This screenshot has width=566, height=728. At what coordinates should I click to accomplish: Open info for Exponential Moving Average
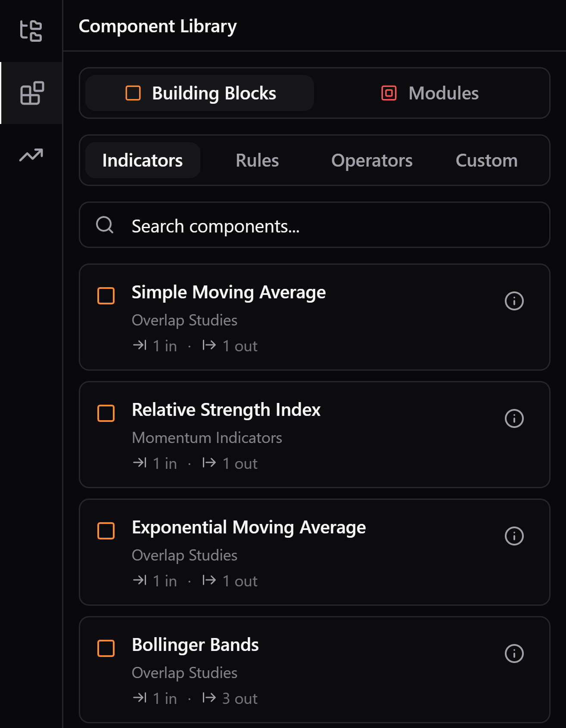tap(514, 536)
